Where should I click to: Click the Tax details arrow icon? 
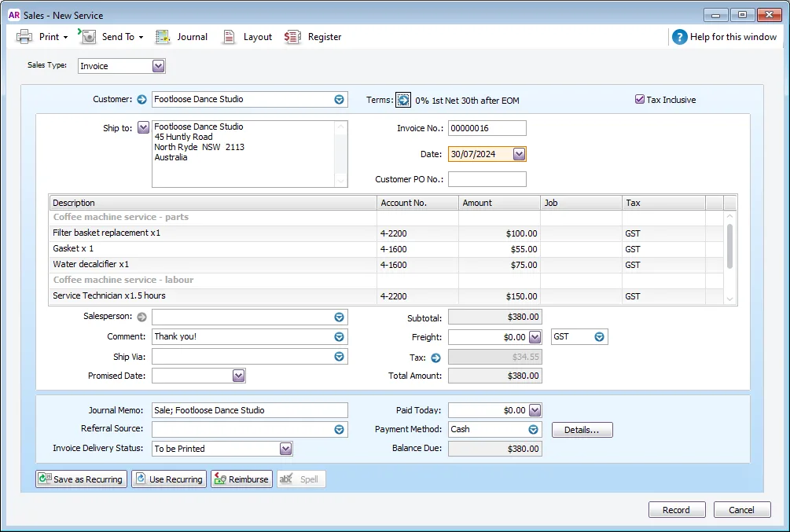(x=435, y=358)
